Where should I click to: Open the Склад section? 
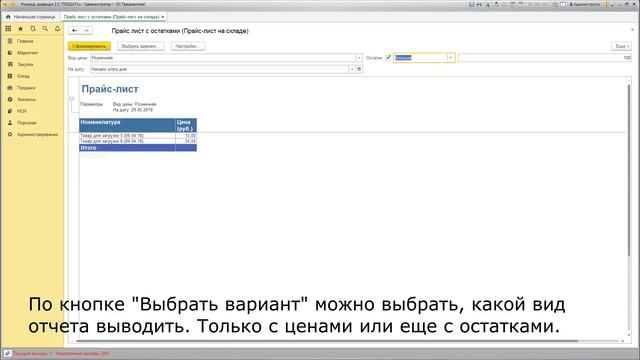click(x=23, y=76)
